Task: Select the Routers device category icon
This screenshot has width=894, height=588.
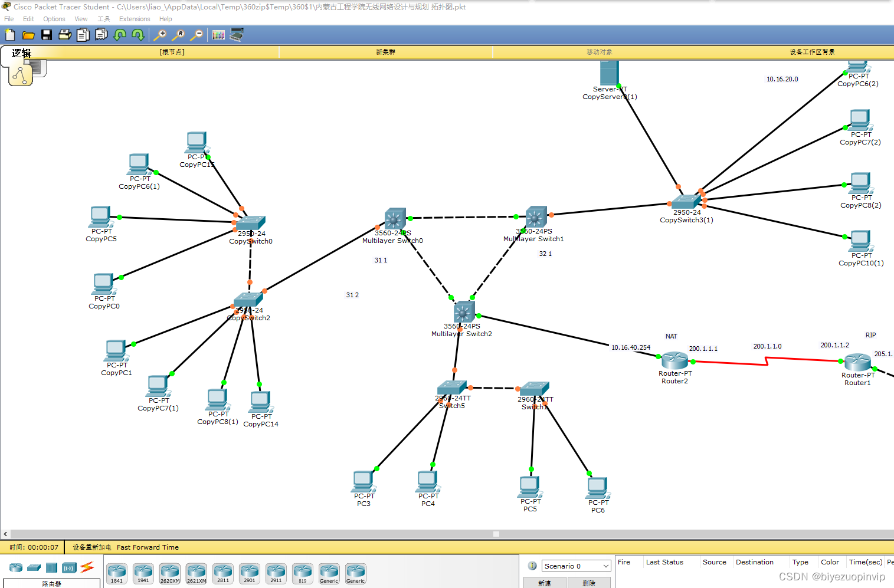Action: coord(16,567)
